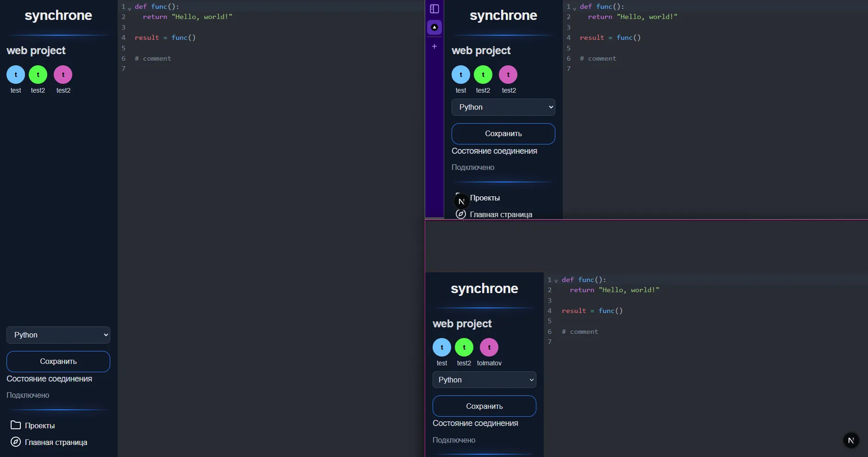Click line number 4 in the left code editor

123,38
